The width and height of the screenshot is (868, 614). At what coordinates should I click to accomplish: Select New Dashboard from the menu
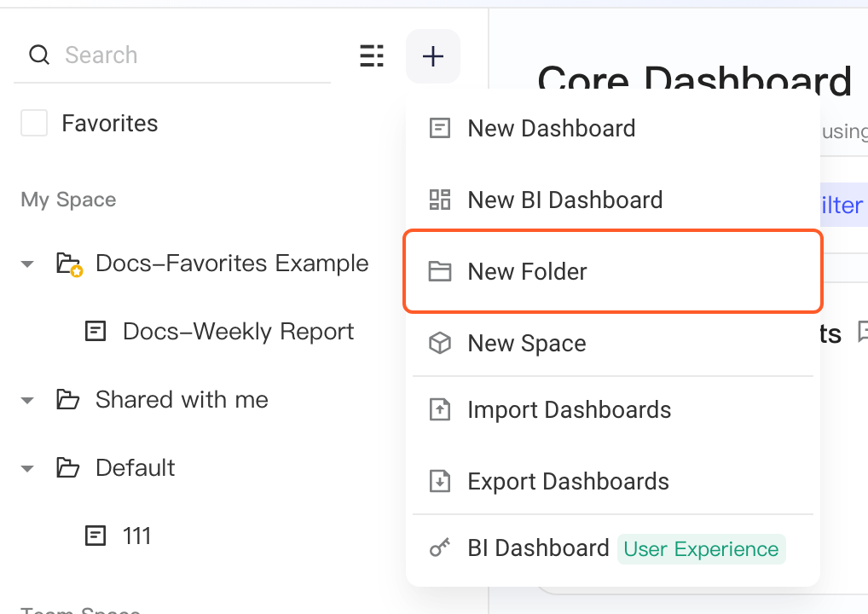coord(613,129)
